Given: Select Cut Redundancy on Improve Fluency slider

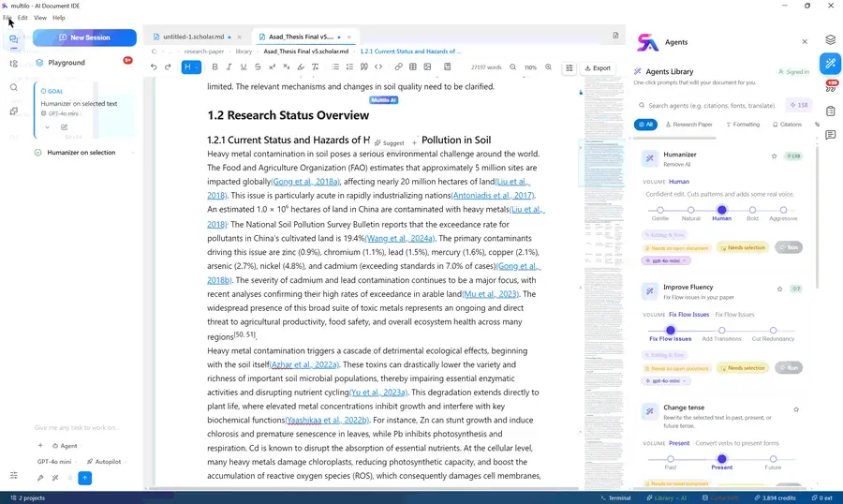Looking at the screenshot, I should coord(773,331).
